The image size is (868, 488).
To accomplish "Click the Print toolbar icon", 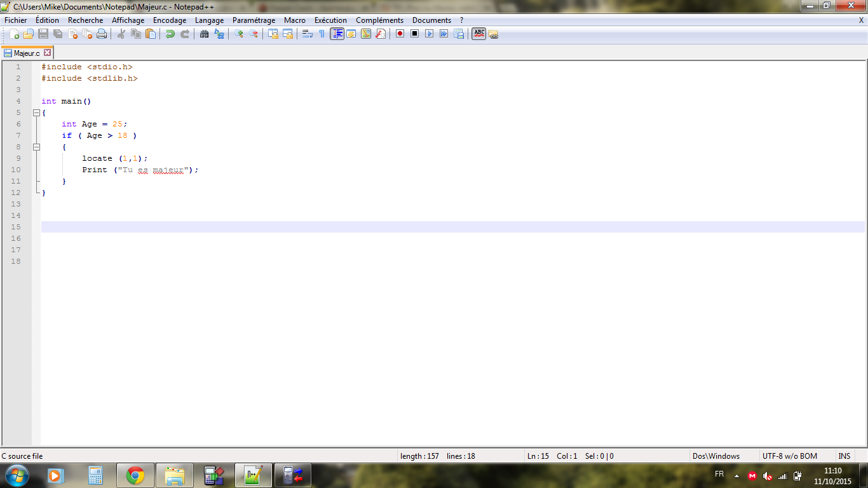I will pos(102,34).
